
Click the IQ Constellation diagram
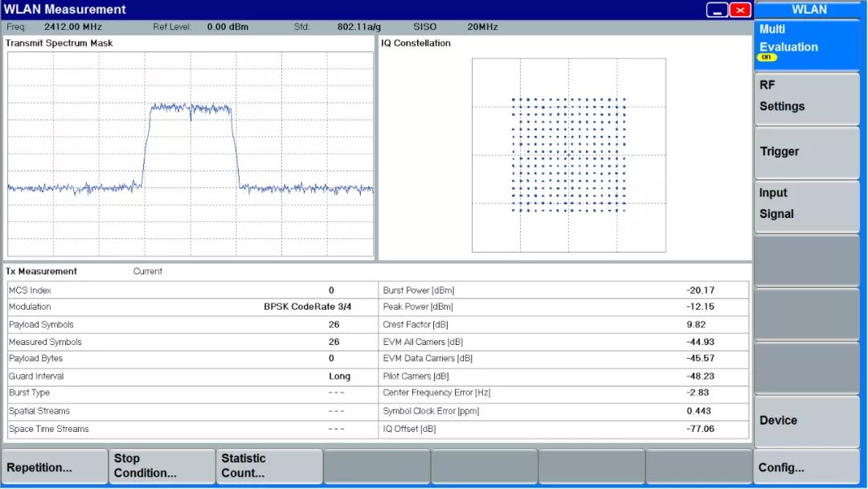click(568, 154)
